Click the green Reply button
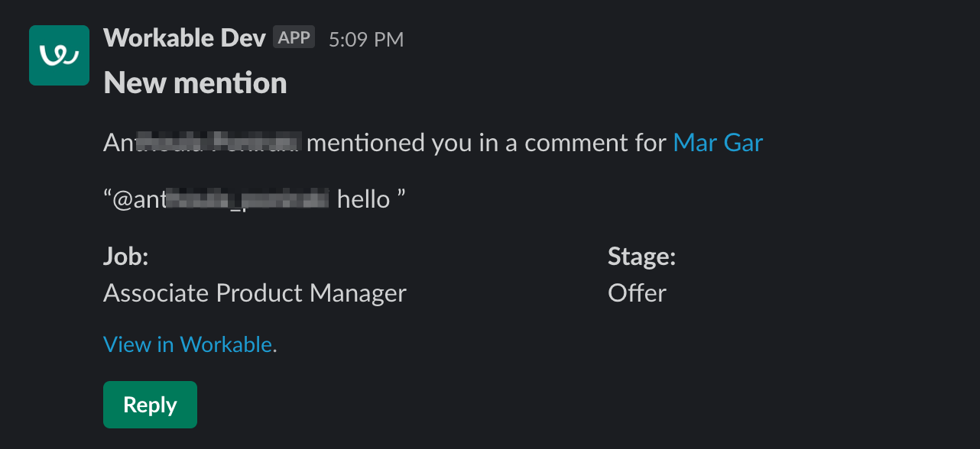This screenshot has width=980, height=449. (x=150, y=405)
